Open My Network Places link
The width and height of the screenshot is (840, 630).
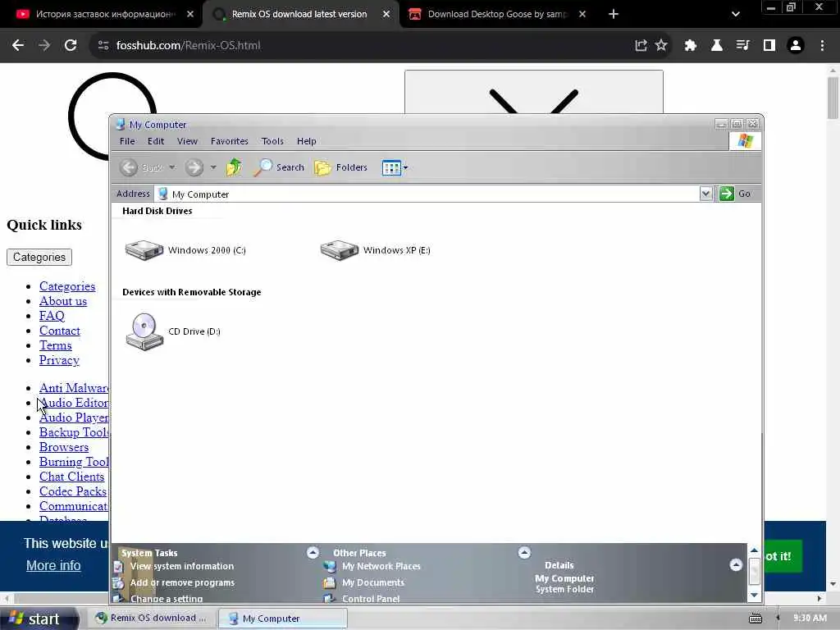[381, 566]
